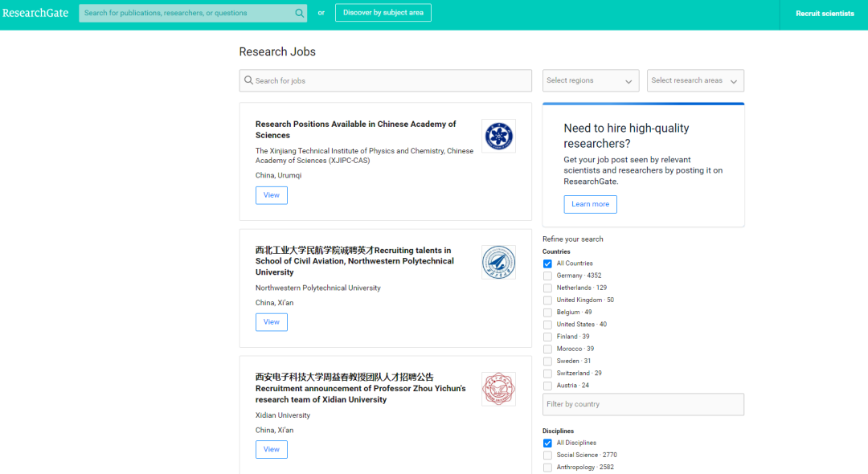Viewport: 868px width, 474px height.
Task: Open Recruit scientists link
Action: tap(825, 14)
